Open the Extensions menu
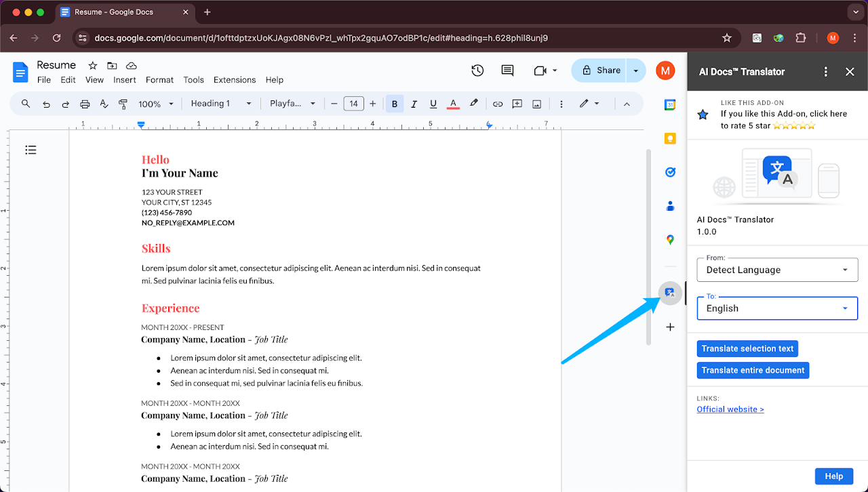 click(x=235, y=79)
